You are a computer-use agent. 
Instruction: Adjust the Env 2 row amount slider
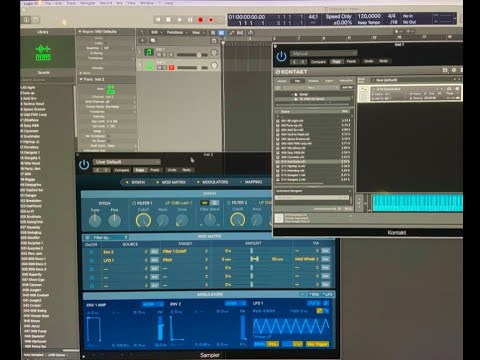point(252,251)
